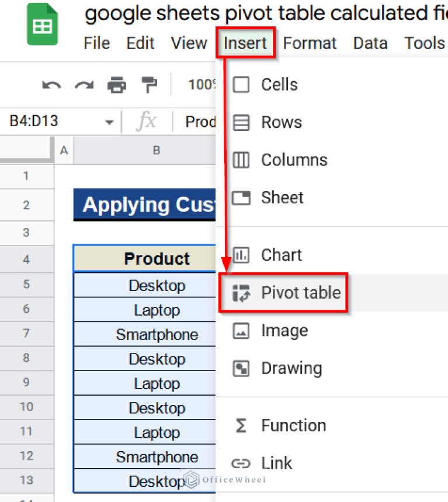This screenshot has width=448, height=502.
Task: Insert an Image
Action: (284, 330)
